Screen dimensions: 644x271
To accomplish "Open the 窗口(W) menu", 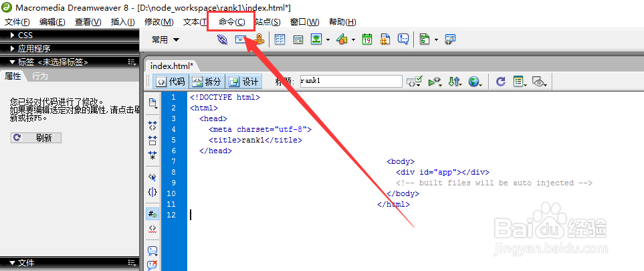I will pyautogui.click(x=304, y=22).
